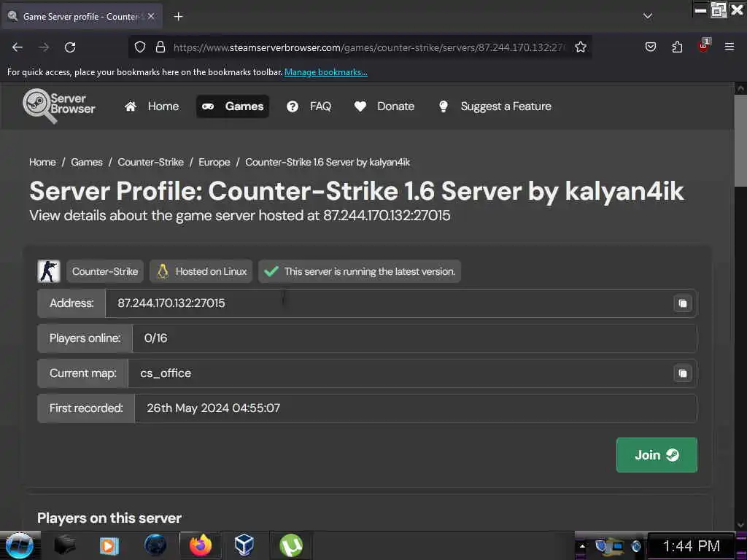Open the media player taskbar icon
Image resolution: width=747 pixels, height=560 pixels.
click(x=109, y=545)
